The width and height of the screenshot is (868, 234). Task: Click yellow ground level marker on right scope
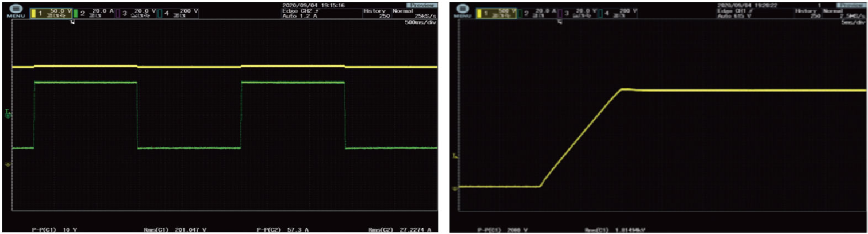(455, 188)
